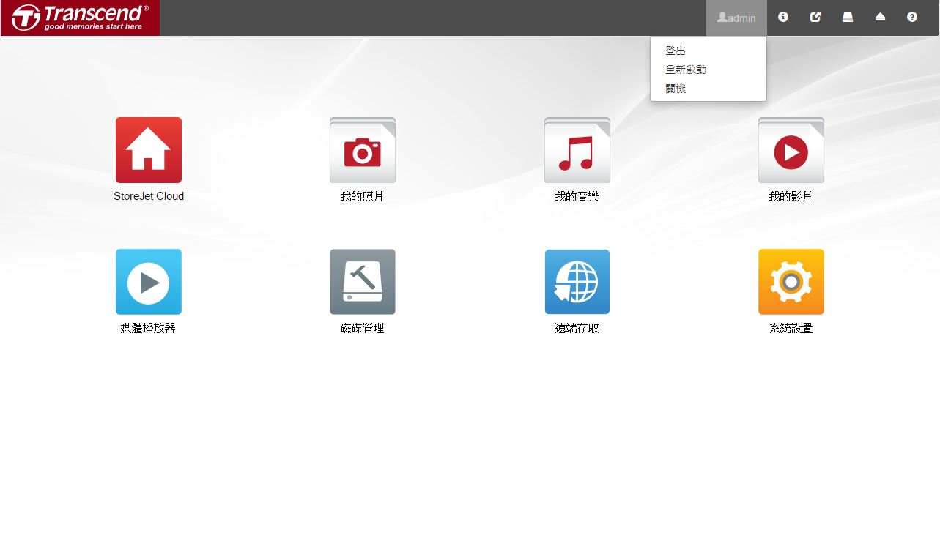Open the 系統設置 gear icon
Image resolution: width=940 pixels, height=560 pixels.
click(791, 282)
